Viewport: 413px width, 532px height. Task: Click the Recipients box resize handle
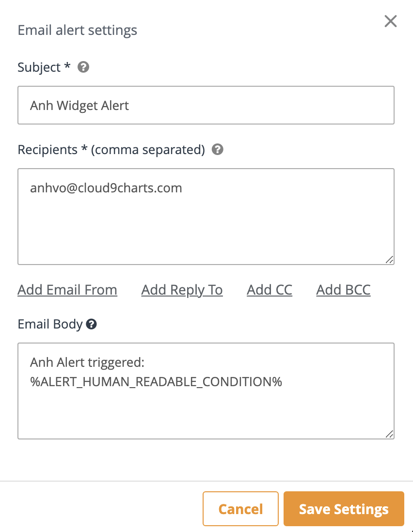[x=389, y=260]
